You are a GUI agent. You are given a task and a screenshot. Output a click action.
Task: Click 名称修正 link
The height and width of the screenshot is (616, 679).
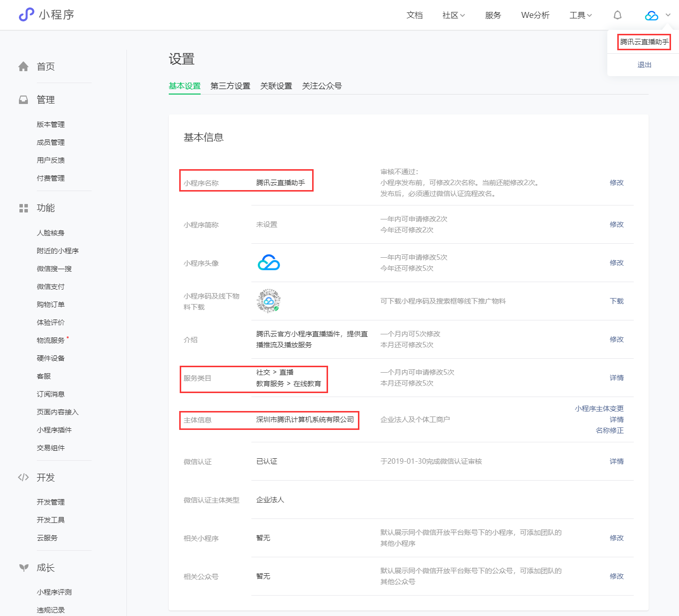tap(610, 430)
